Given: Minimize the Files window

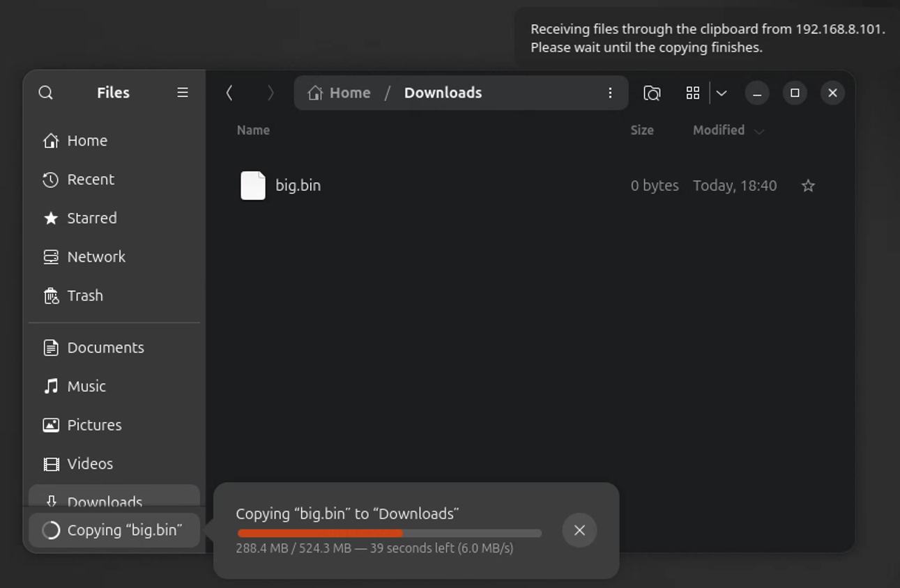Looking at the screenshot, I should click(757, 93).
